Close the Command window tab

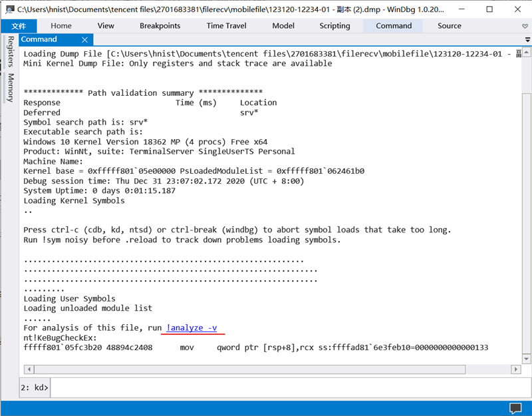coord(85,40)
